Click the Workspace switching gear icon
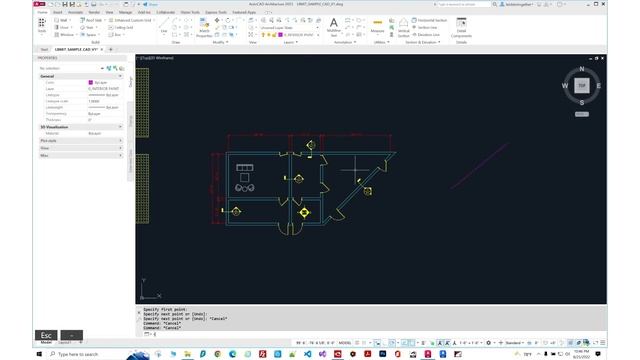The height and width of the screenshot is (360, 640). click(489, 343)
